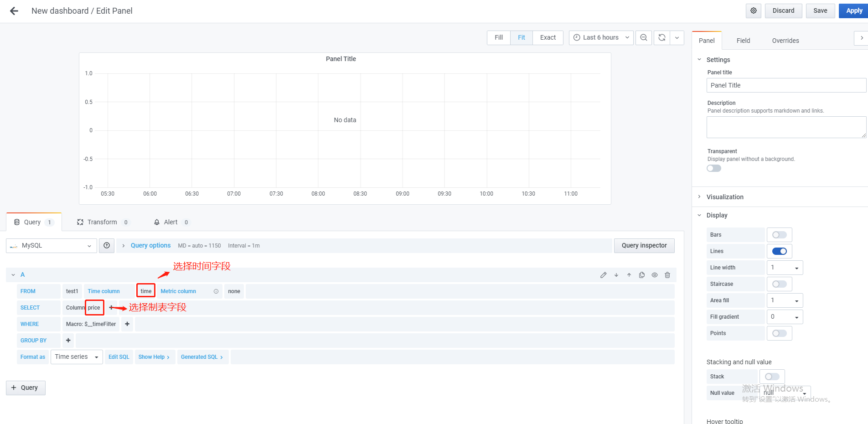Open the Time series format dropdown
868x424 pixels.
coord(77,357)
